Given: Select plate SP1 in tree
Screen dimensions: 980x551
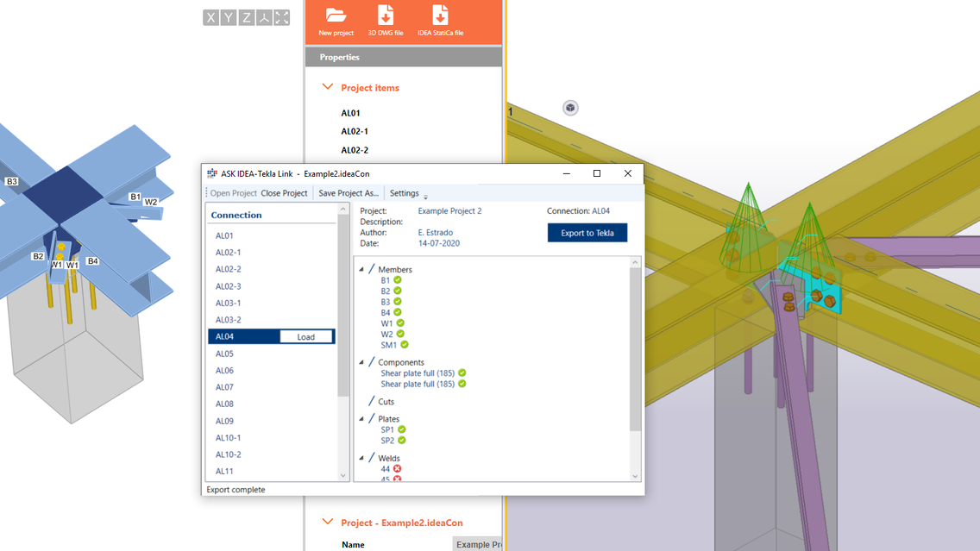Looking at the screenshot, I should [x=387, y=429].
